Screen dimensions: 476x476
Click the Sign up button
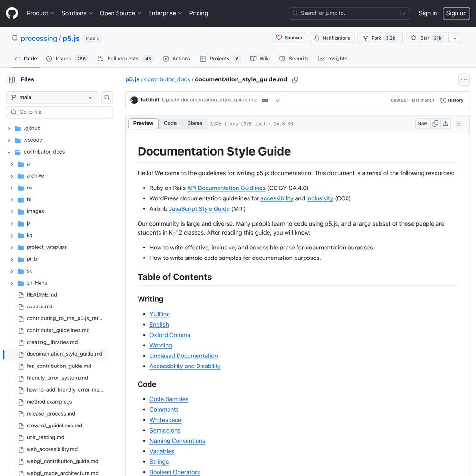[456, 13]
